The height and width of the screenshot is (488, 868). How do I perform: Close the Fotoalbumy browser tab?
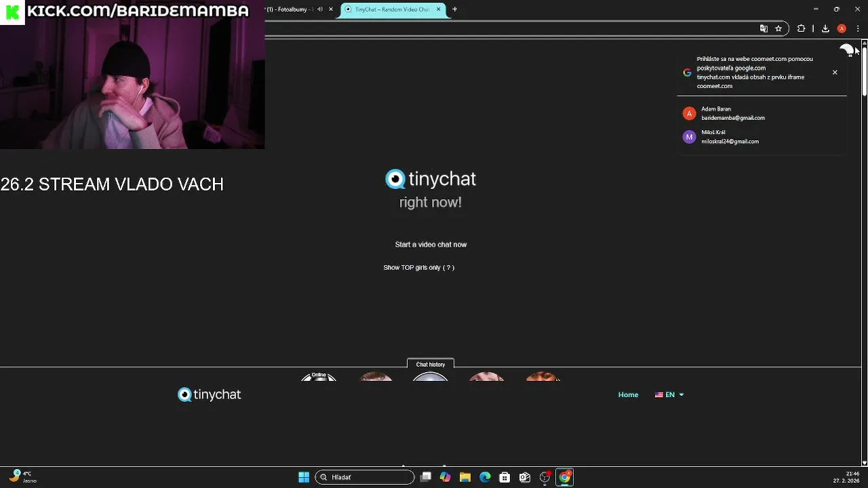click(331, 9)
